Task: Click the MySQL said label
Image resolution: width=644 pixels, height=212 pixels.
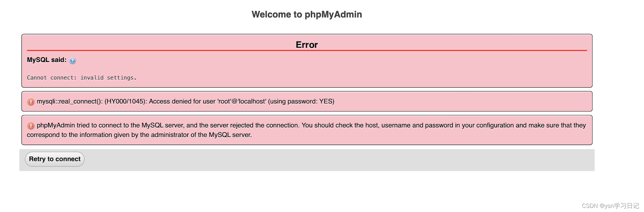Action: pos(46,59)
